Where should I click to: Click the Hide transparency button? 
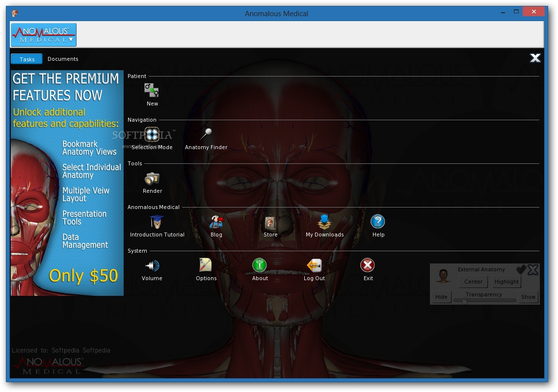pyautogui.click(x=441, y=297)
